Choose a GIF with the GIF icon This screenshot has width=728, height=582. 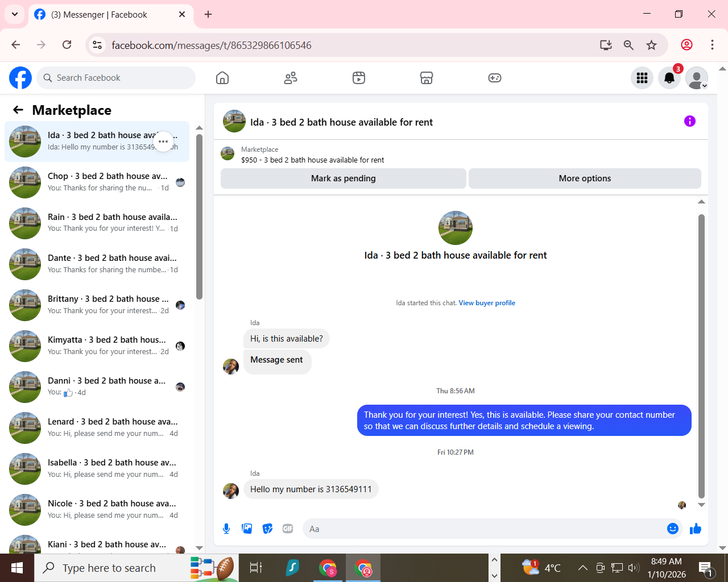[288, 529]
